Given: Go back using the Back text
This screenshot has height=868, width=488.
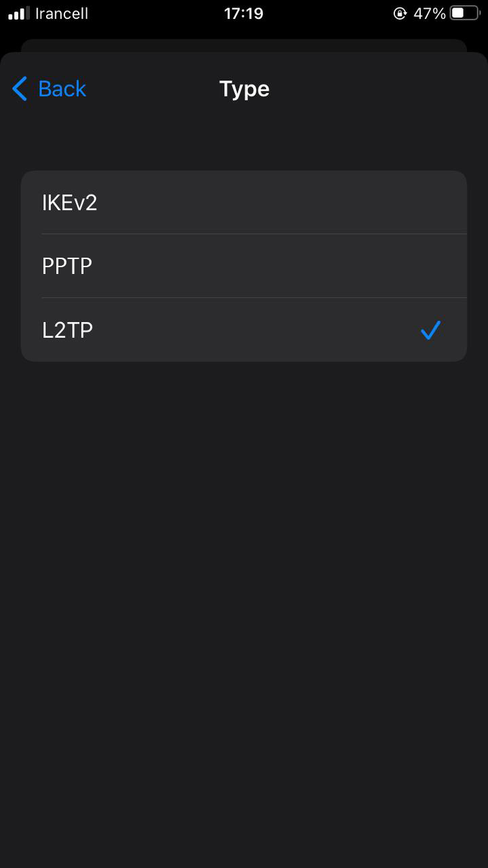Looking at the screenshot, I should pyautogui.click(x=62, y=89).
